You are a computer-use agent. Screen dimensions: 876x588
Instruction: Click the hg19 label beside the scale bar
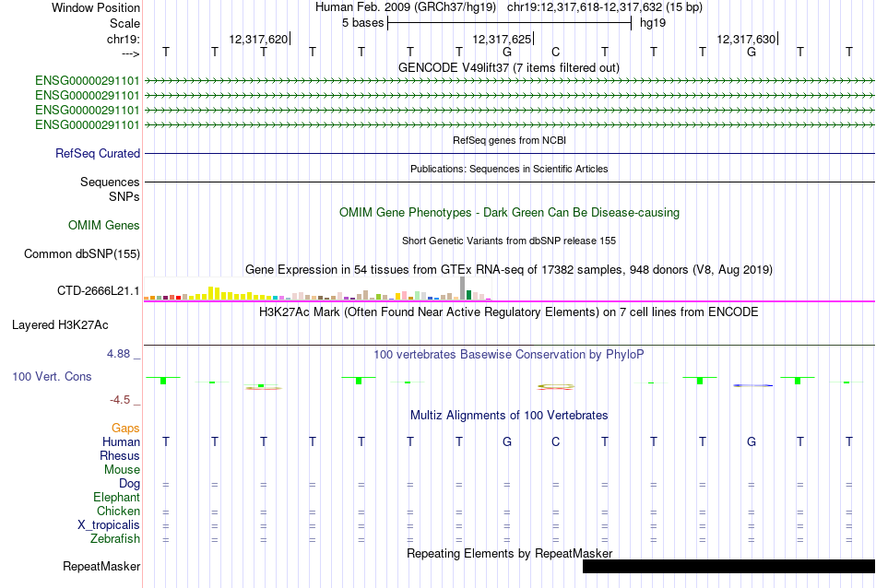[653, 23]
